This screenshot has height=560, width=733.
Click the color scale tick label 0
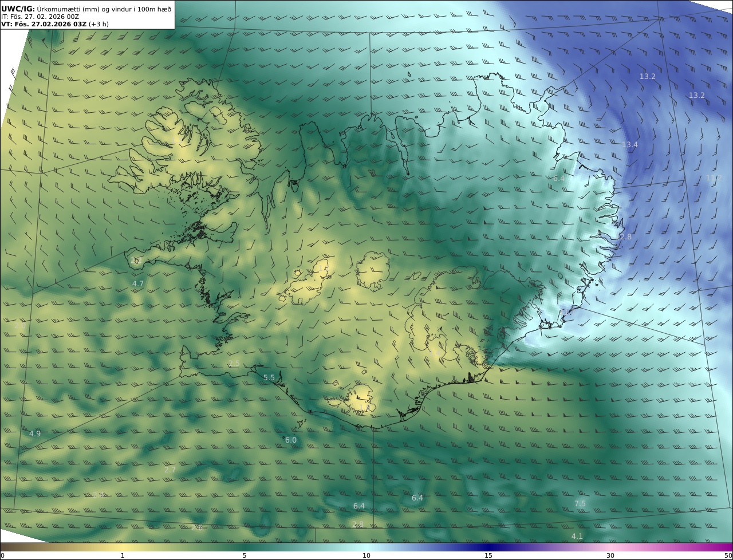pos(2,555)
